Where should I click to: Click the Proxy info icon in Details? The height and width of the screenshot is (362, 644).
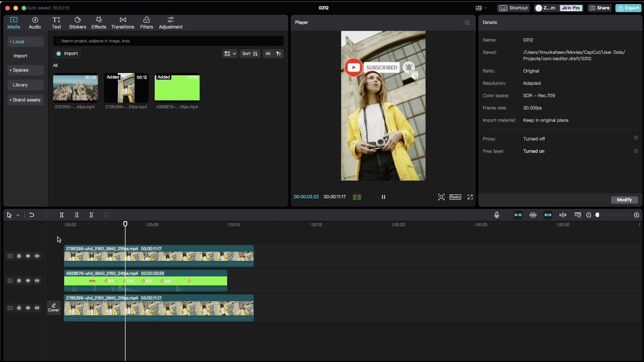[x=636, y=138]
